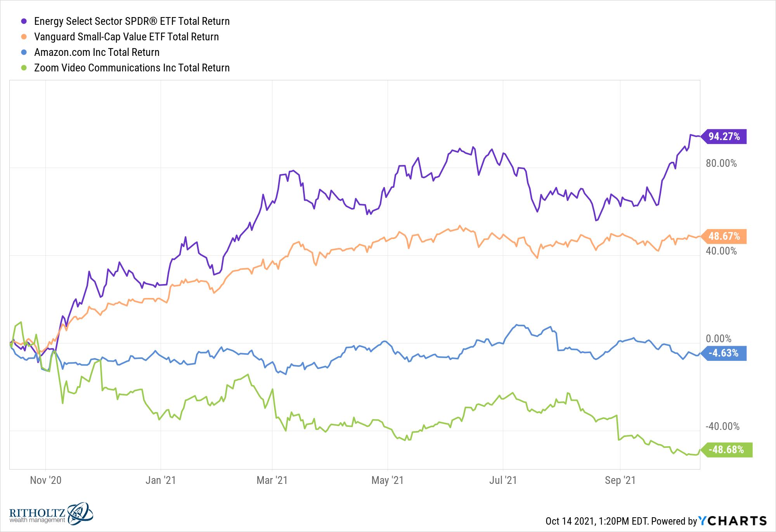
Task: Select Amazon.com Inc Total Return legend label
Action: pos(97,52)
